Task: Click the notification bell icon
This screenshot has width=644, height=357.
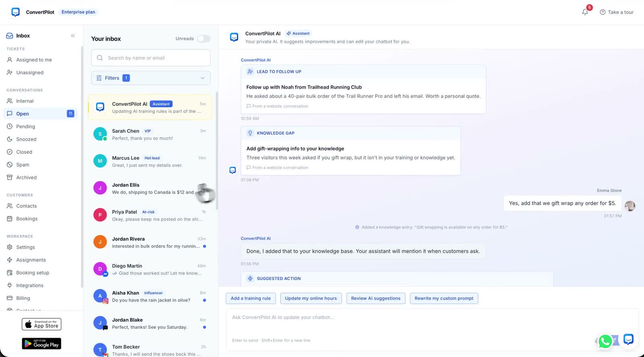Action: pyautogui.click(x=585, y=12)
